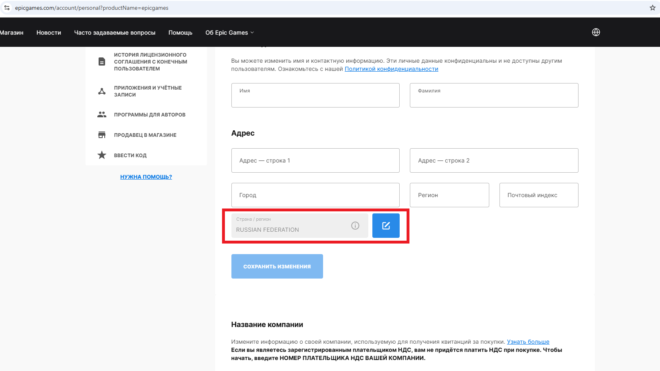
Task: Click the Сохранить изменения button
Action: pyautogui.click(x=277, y=266)
